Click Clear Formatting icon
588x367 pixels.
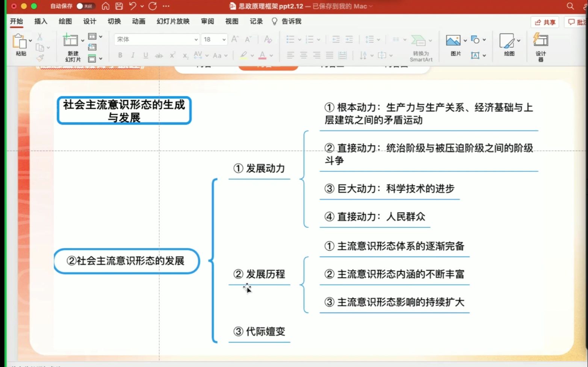(268, 39)
